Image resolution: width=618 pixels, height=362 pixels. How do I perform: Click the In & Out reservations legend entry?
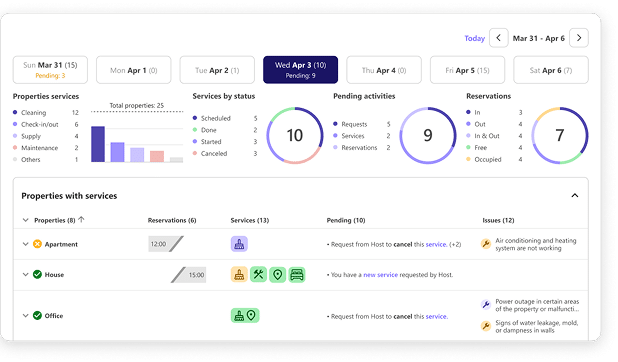[494, 136]
